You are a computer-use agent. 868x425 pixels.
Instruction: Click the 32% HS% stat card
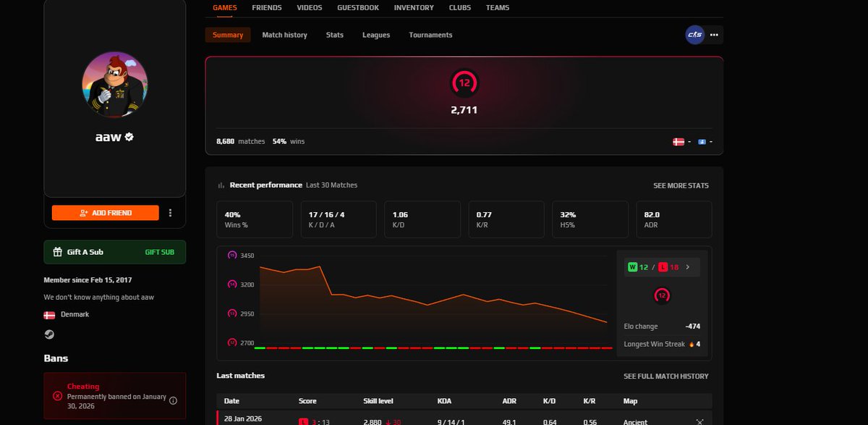[x=590, y=219]
